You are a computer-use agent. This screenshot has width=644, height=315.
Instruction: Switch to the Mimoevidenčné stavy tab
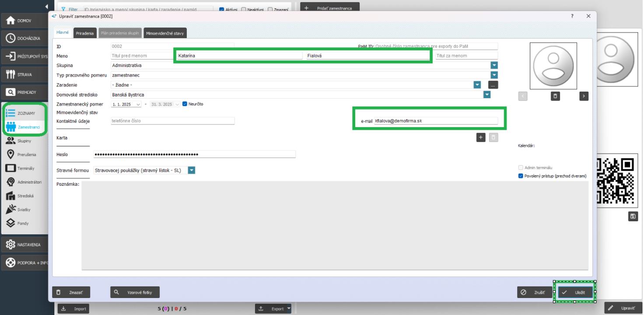tap(165, 34)
